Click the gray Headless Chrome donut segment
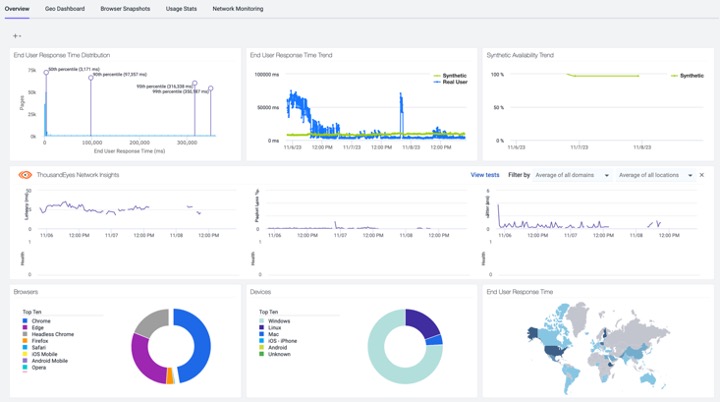Image resolution: width=720 pixels, height=402 pixels. tap(150, 322)
